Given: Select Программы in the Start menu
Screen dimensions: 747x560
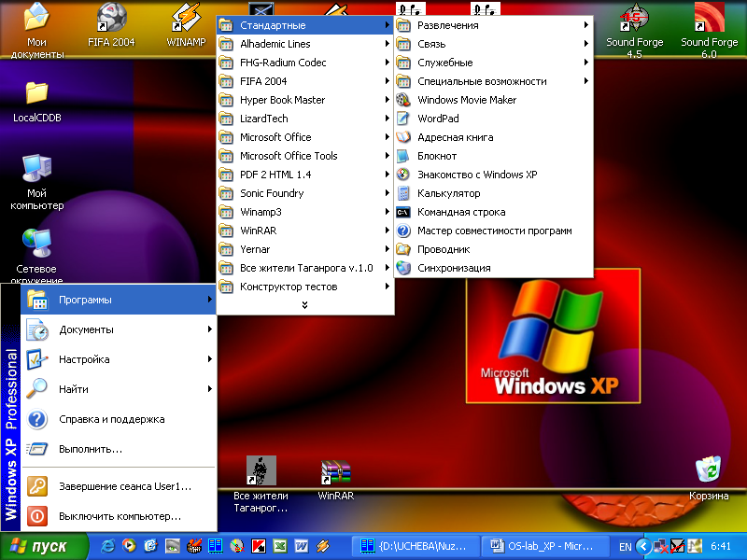Looking at the screenshot, I should [119, 300].
